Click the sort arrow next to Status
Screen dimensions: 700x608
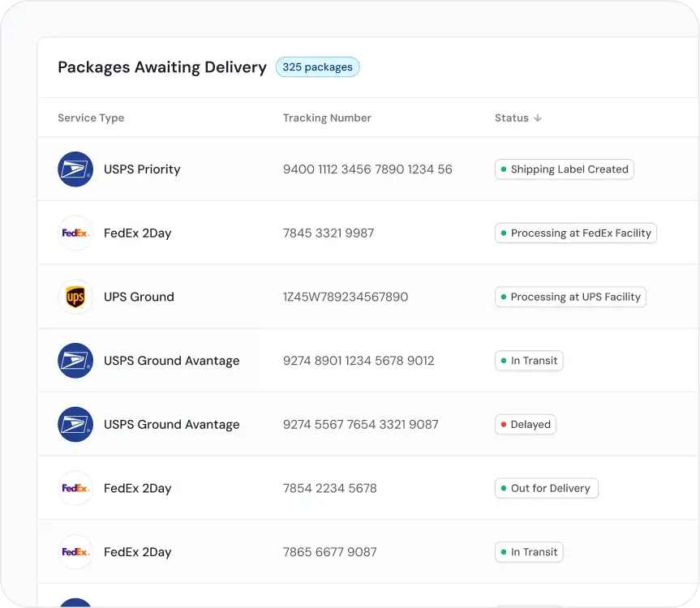tap(538, 118)
